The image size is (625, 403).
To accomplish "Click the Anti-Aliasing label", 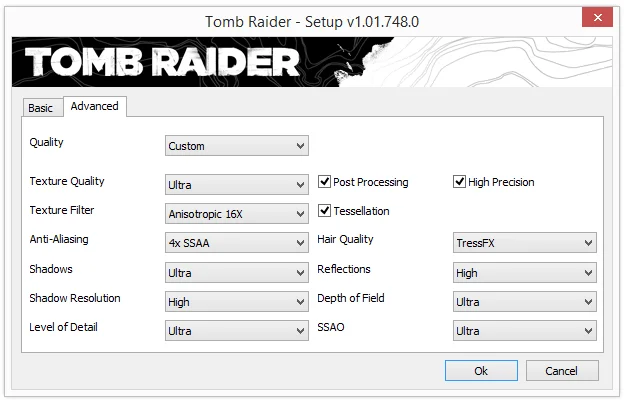I will coord(59,239).
